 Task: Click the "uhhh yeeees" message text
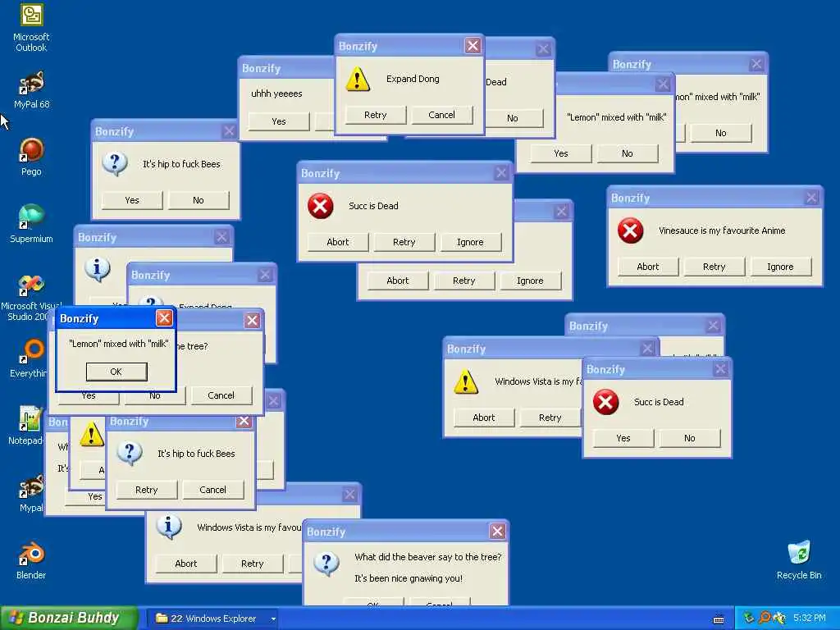point(276,94)
